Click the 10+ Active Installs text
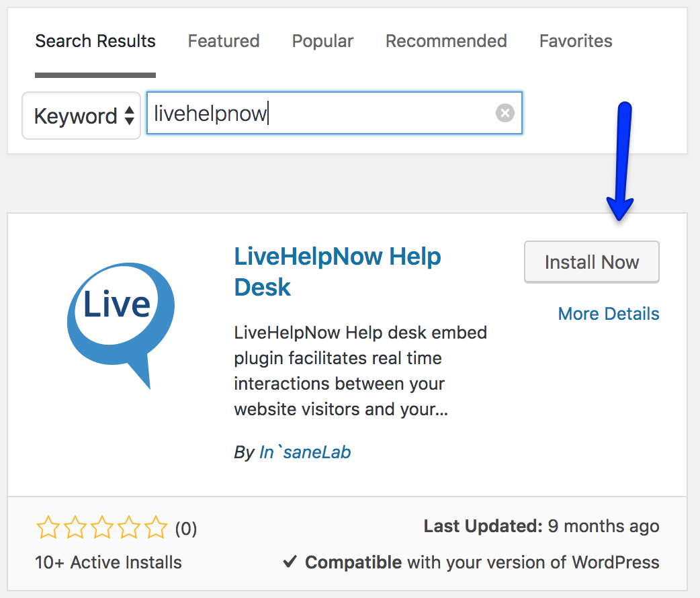Screen dimensions: 700x598 coord(108,562)
